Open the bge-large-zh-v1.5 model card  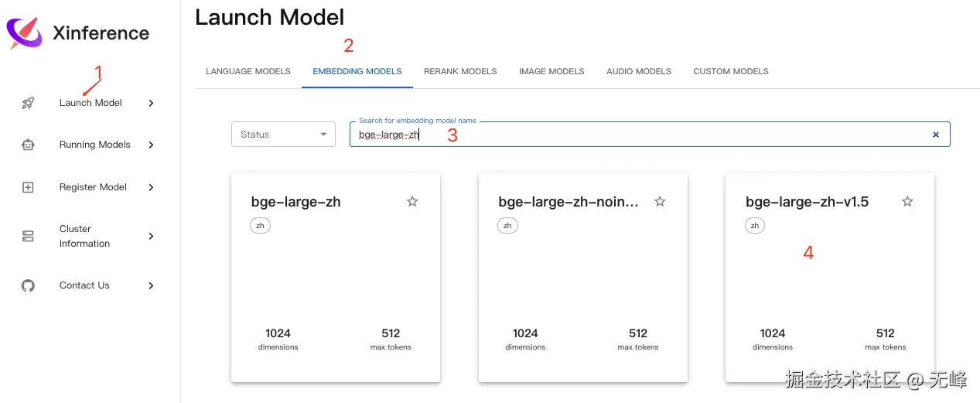pyautogui.click(x=830, y=278)
